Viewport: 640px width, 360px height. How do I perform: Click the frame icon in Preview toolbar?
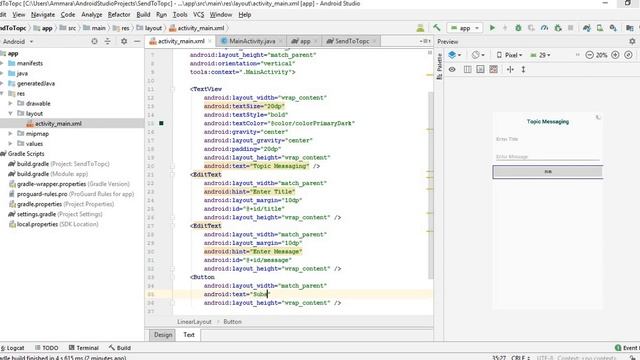click(x=480, y=69)
